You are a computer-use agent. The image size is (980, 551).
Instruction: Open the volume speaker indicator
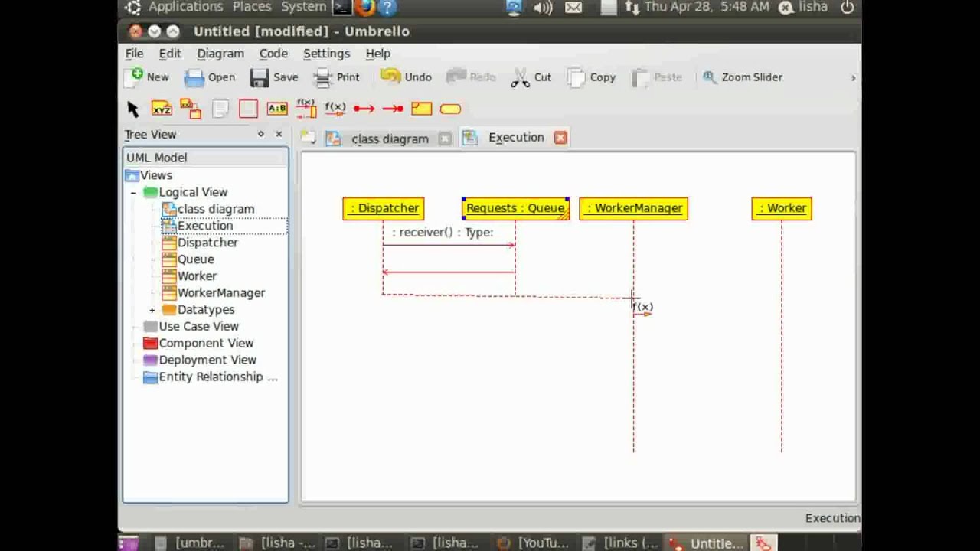pyautogui.click(x=543, y=8)
